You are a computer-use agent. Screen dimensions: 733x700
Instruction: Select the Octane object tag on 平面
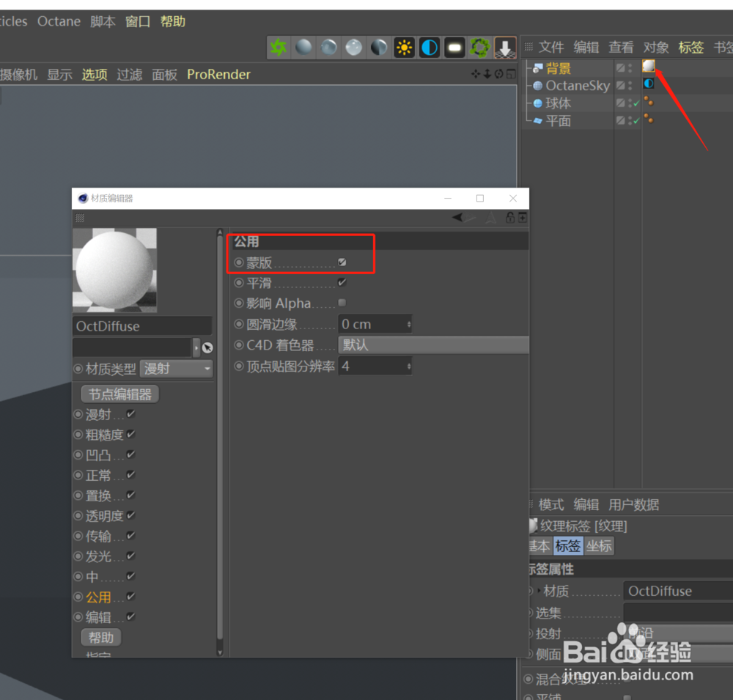(649, 119)
